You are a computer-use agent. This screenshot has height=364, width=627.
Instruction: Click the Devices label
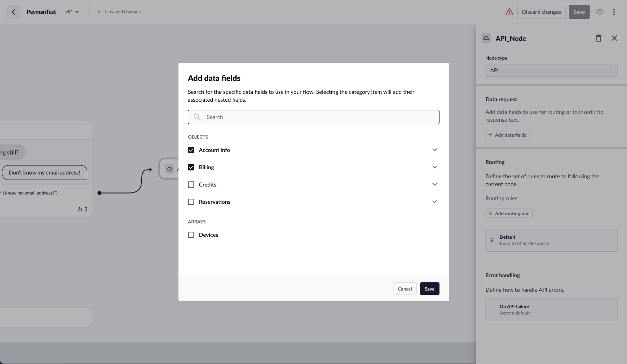point(208,235)
